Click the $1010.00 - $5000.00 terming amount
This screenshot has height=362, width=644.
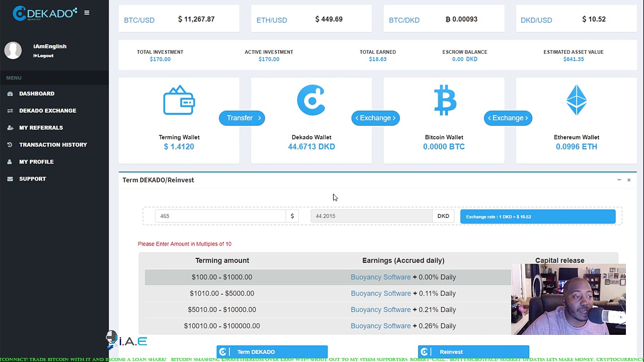click(222, 293)
